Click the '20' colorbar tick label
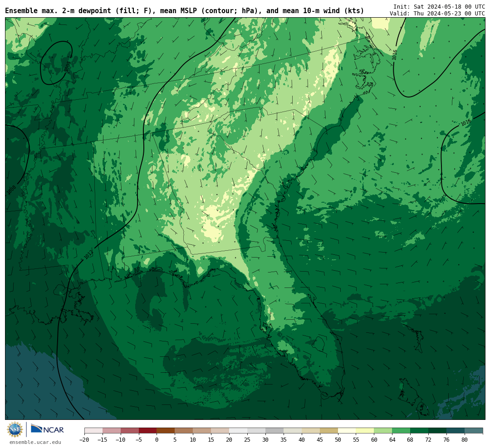 [229, 440]
